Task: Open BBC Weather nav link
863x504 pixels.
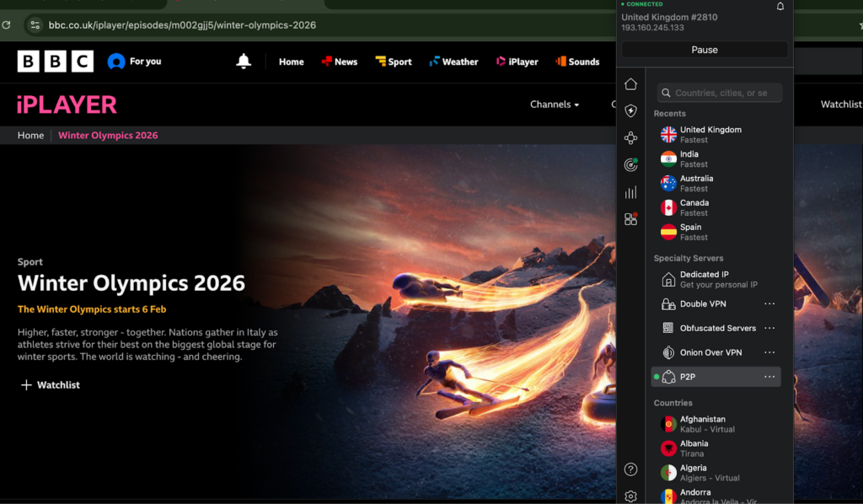Action: pyautogui.click(x=453, y=62)
